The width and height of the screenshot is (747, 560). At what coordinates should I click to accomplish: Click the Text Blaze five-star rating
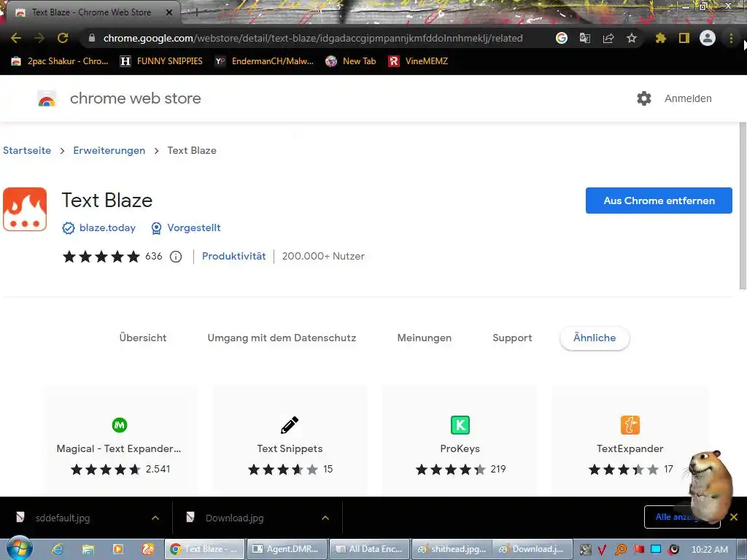coord(101,257)
